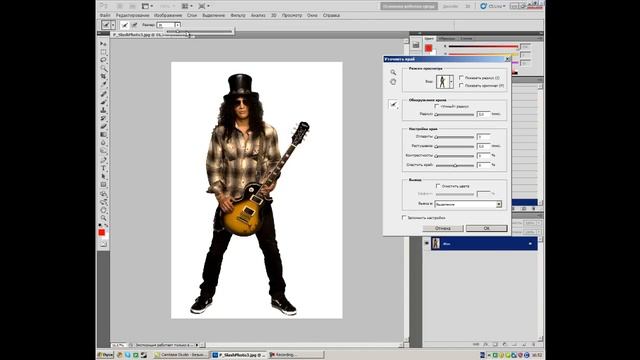Select Refine Radius tool in dialog

pyautogui.click(x=393, y=105)
